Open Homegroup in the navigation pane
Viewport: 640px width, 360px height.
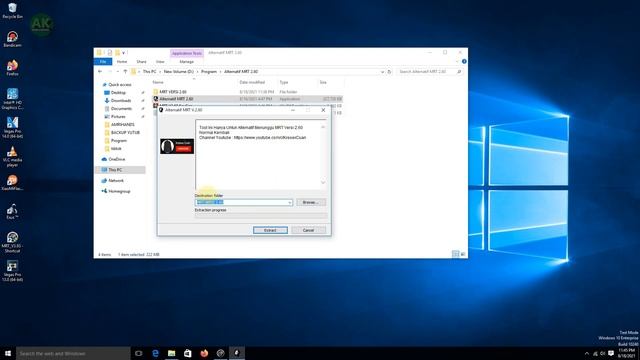[119, 191]
